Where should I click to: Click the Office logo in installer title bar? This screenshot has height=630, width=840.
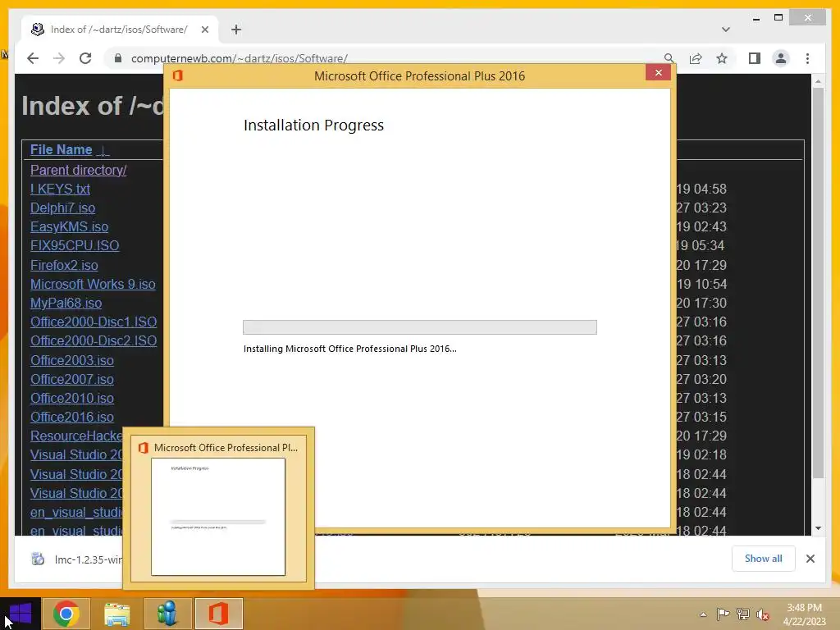tap(178, 75)
